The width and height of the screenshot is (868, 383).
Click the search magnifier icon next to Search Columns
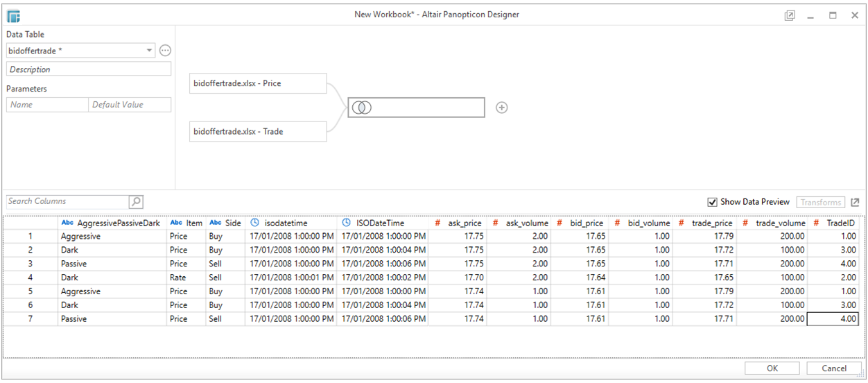coord(137,202)
